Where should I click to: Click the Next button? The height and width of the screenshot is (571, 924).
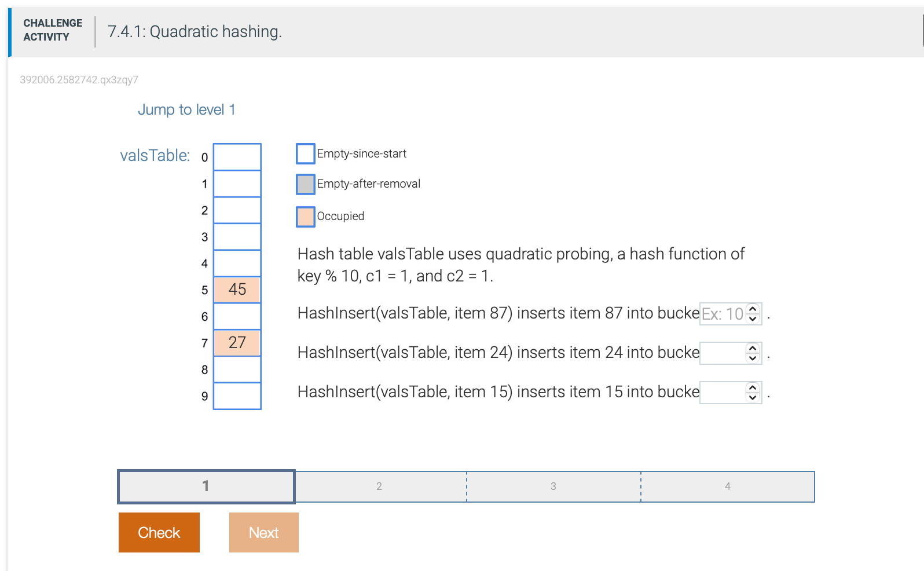click(264, 532)
